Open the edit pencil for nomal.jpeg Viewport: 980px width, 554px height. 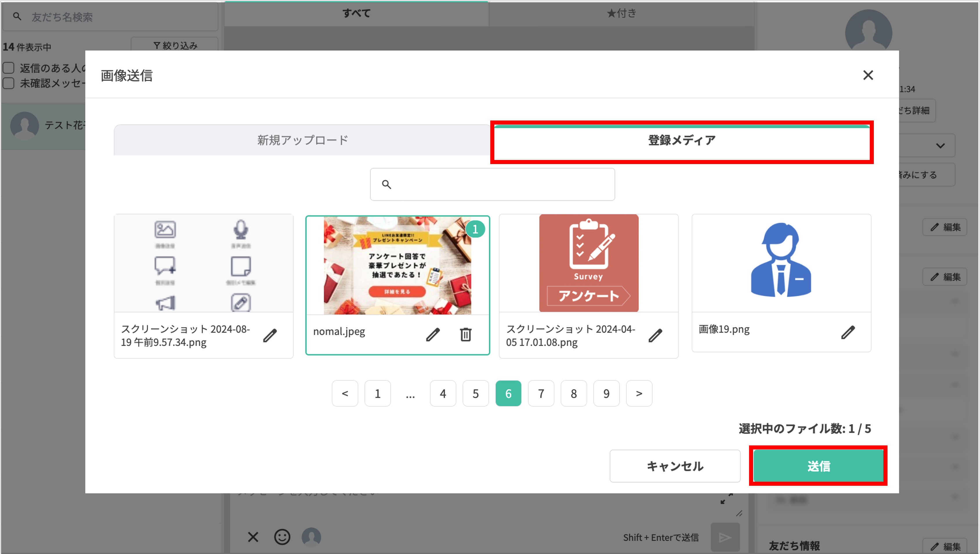433,335
